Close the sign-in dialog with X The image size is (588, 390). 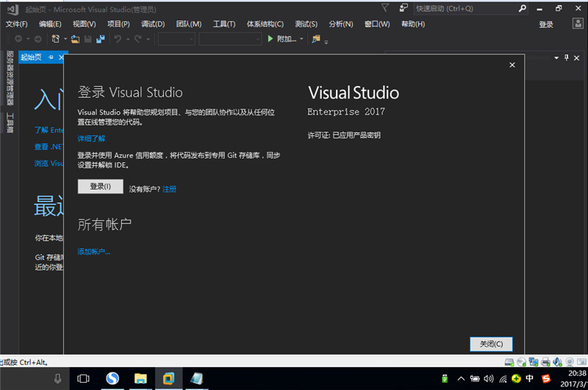click(x=512, y=65)
